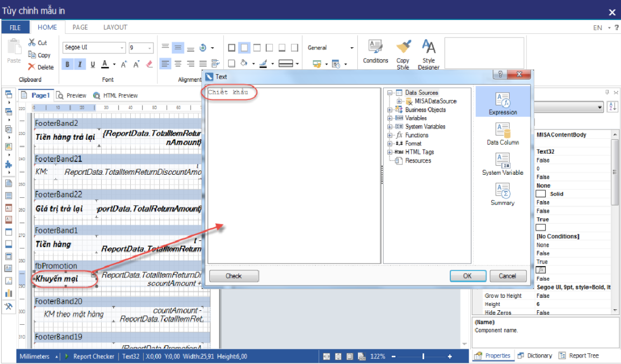This screenshot has width=621, height=364.
Task: Toggle center text alignment
Action: click(x=178, y=63)
